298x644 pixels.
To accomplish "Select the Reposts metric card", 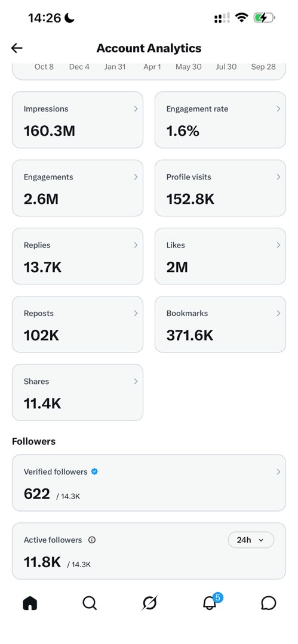I will pyautogui.click(x=78, y=324).
